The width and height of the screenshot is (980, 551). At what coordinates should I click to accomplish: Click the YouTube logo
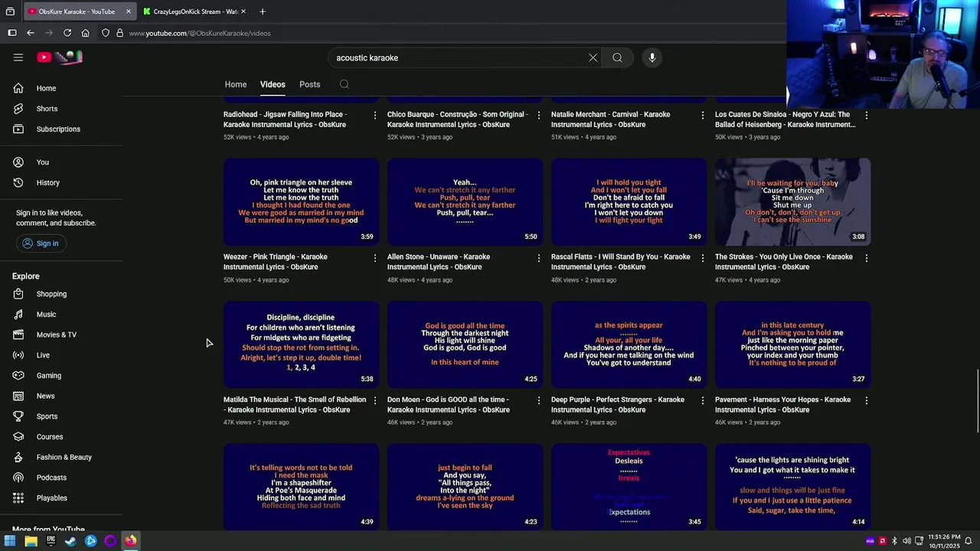(x=60, y=57)
